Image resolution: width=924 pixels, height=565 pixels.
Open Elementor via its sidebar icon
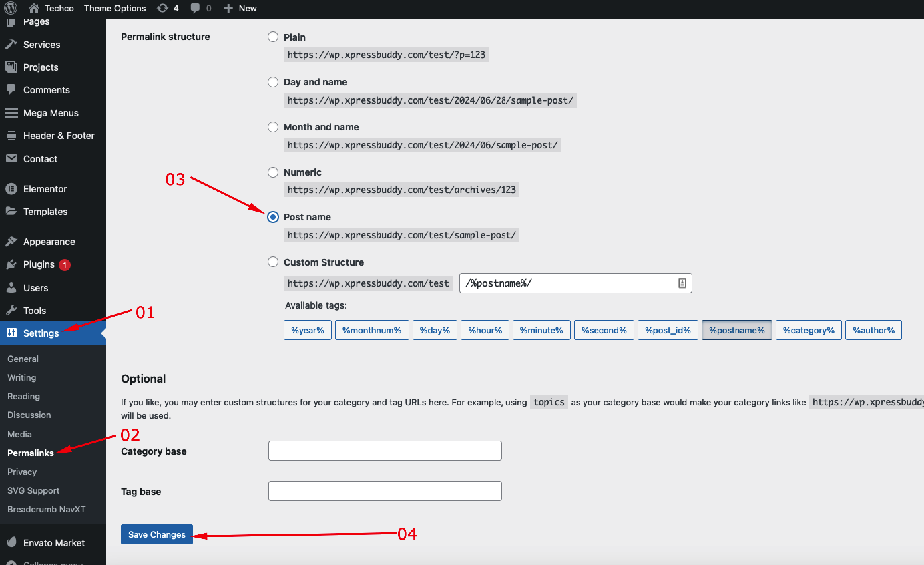coord(11,189)
